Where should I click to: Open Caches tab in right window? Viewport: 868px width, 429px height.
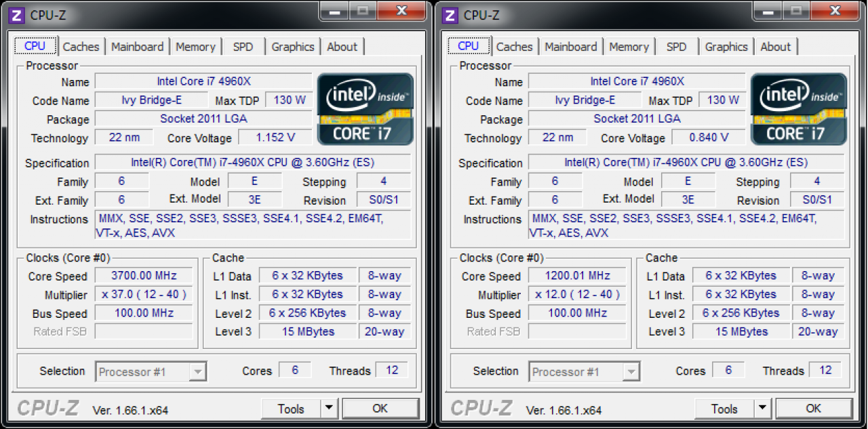point(514,47)
